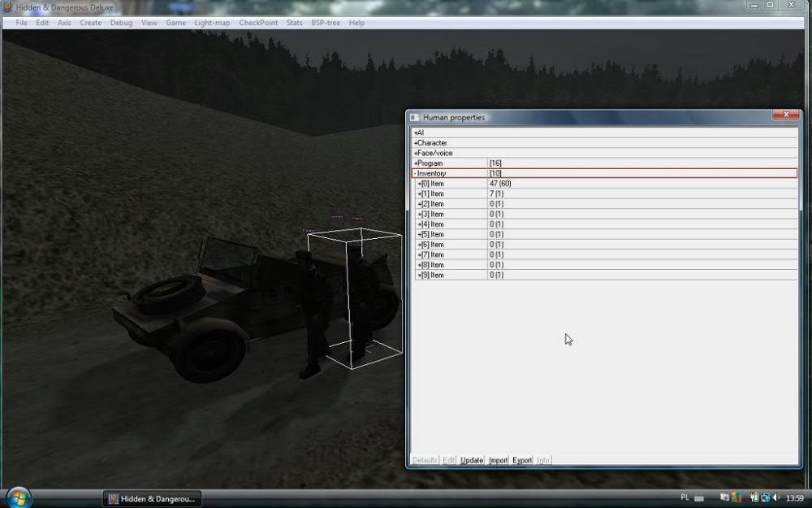Expand inventory [0] Item row
The image size is (812, 508).
[420, 184]
